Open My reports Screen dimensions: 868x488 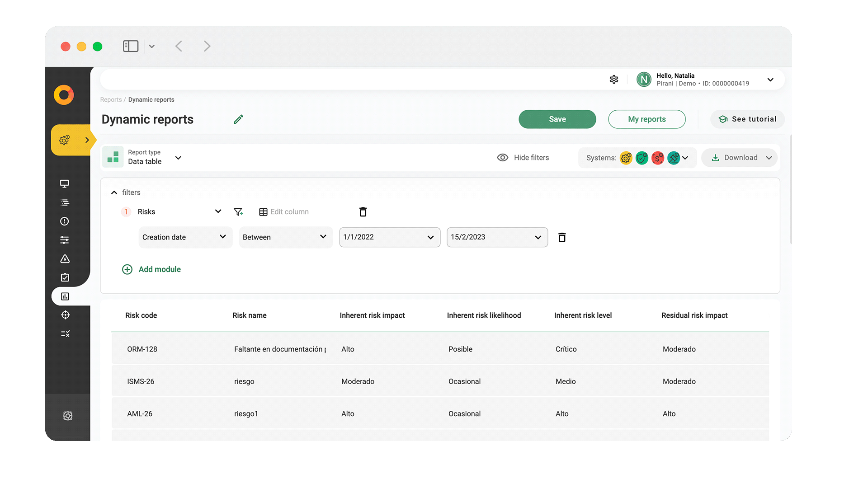646,119
